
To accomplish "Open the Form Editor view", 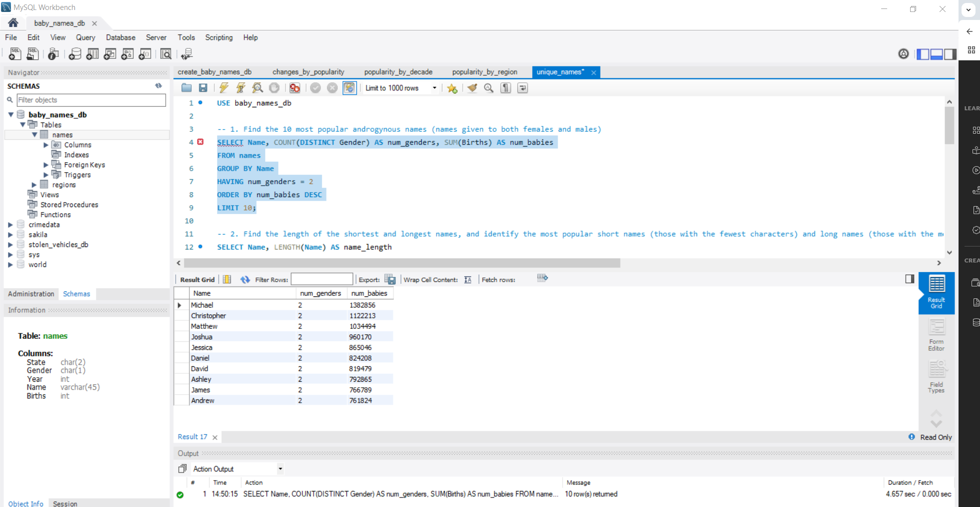I will tap(937, 335).
